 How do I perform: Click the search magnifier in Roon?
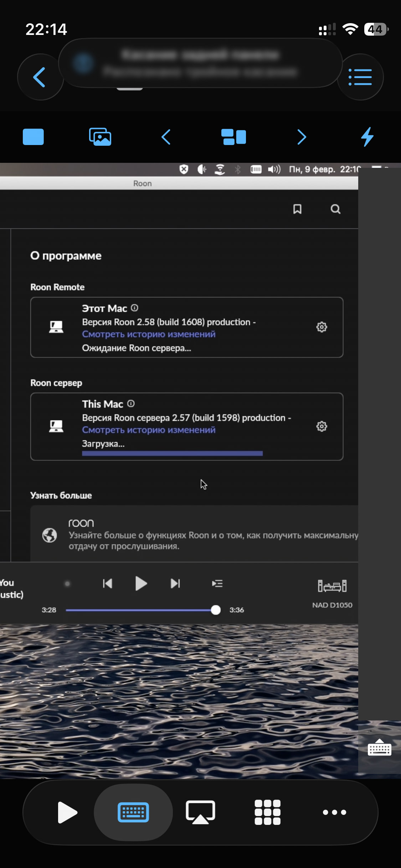(x=335, y=209)
